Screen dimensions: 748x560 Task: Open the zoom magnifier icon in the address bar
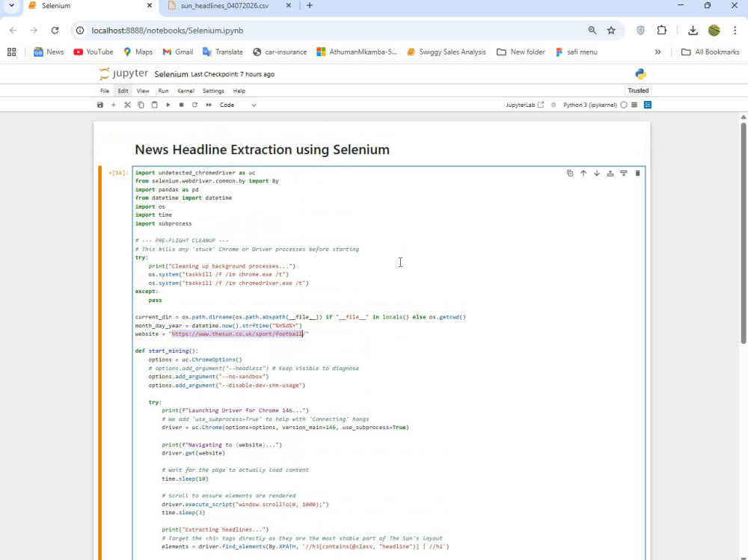tap(592, 31)
